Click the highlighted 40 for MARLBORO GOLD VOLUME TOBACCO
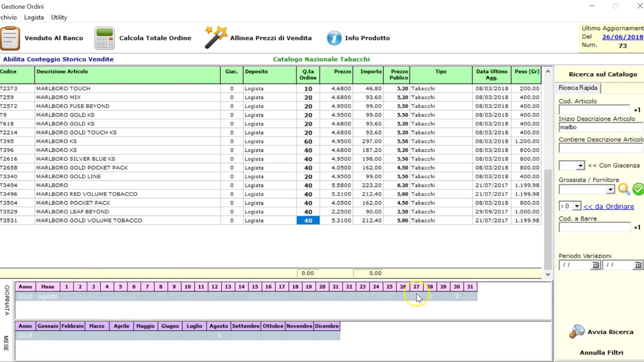Screen dimensions: 644x362 coord(308,220)
